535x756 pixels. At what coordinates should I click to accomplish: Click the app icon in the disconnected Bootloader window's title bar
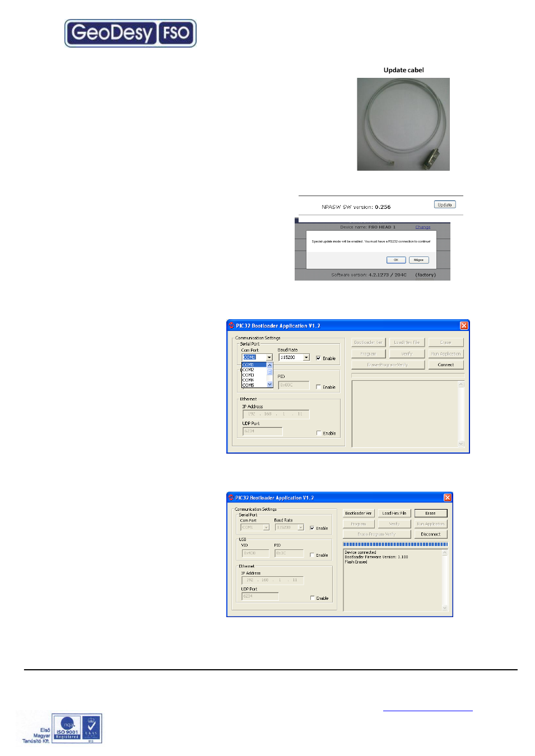pos(231,325)
